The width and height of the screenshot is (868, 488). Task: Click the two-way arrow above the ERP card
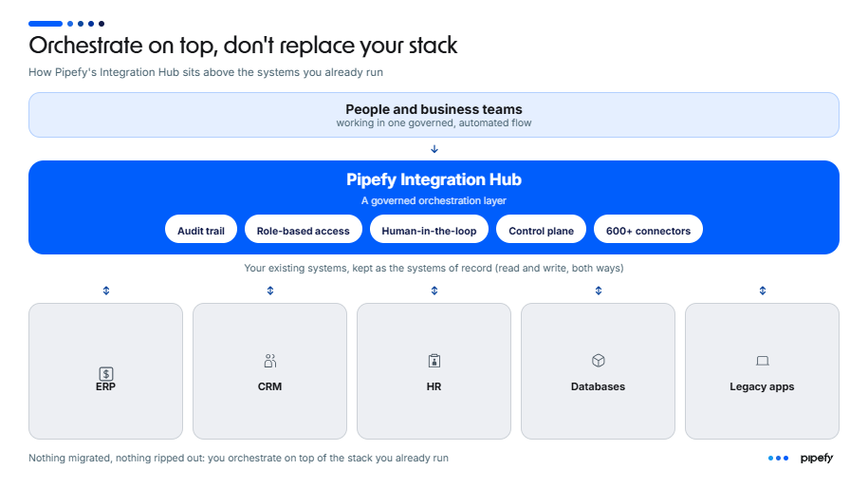coord(105,291)
